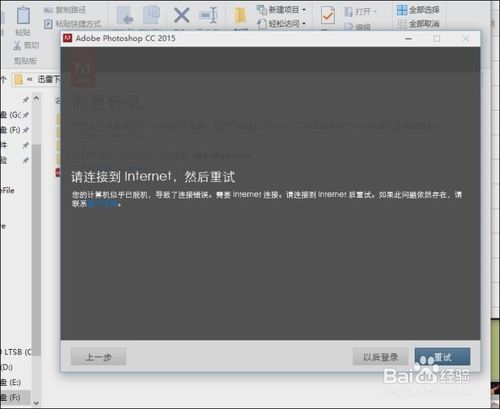Viewport: 500px width, 409px height.
Task: Click the 以后登录 sign in later button
Action: coord(380,357)
